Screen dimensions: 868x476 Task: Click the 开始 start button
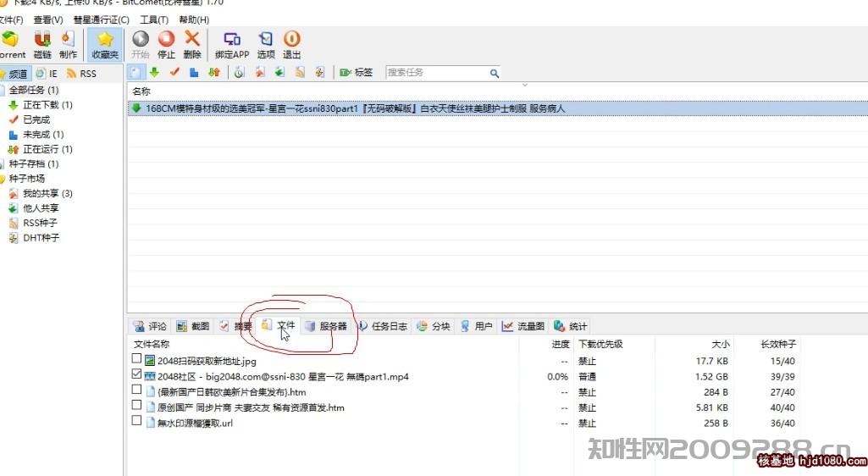141,44
